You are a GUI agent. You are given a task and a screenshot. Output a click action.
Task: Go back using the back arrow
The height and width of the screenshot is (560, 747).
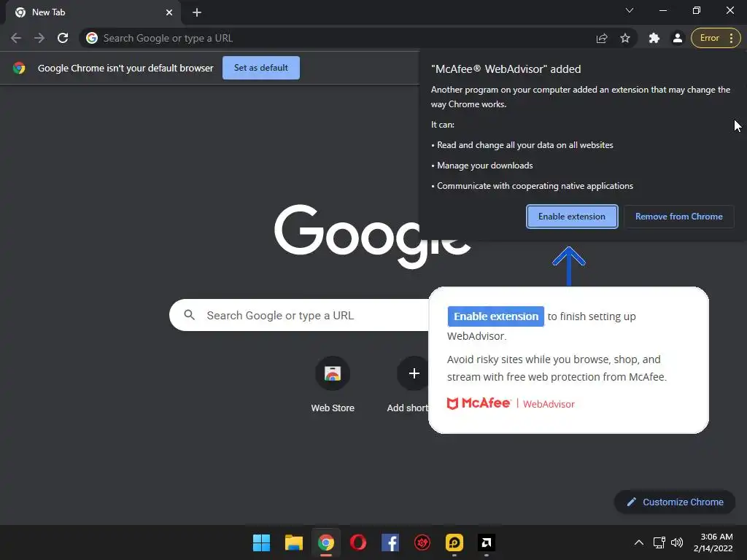[x=16, y=38]
